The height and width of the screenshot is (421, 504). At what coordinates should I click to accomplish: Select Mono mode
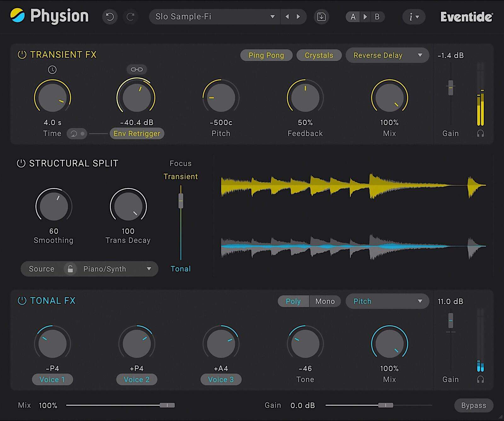coord(325,301)
